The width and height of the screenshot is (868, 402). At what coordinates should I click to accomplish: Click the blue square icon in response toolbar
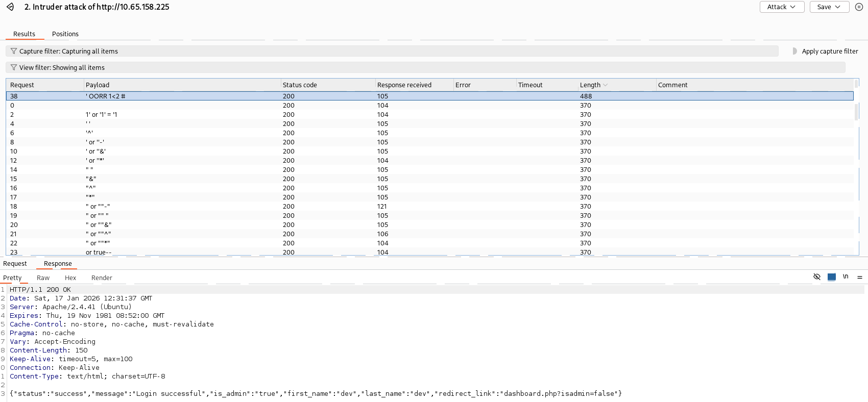click(831, 277)
